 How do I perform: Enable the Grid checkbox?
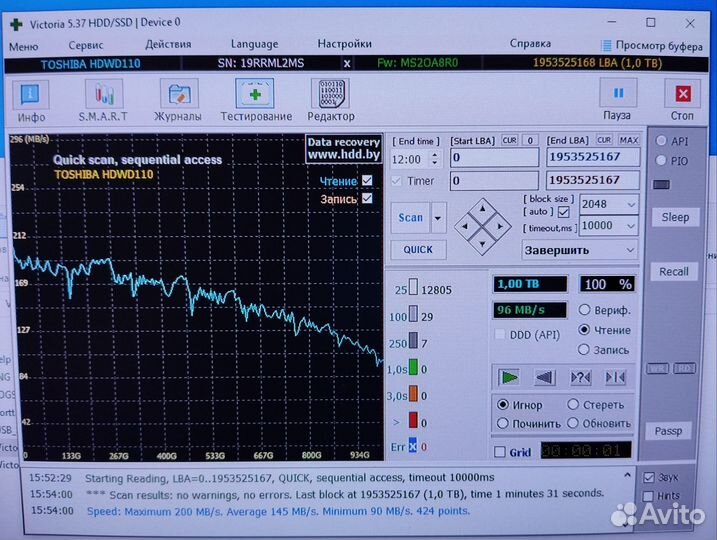point(500,451)
